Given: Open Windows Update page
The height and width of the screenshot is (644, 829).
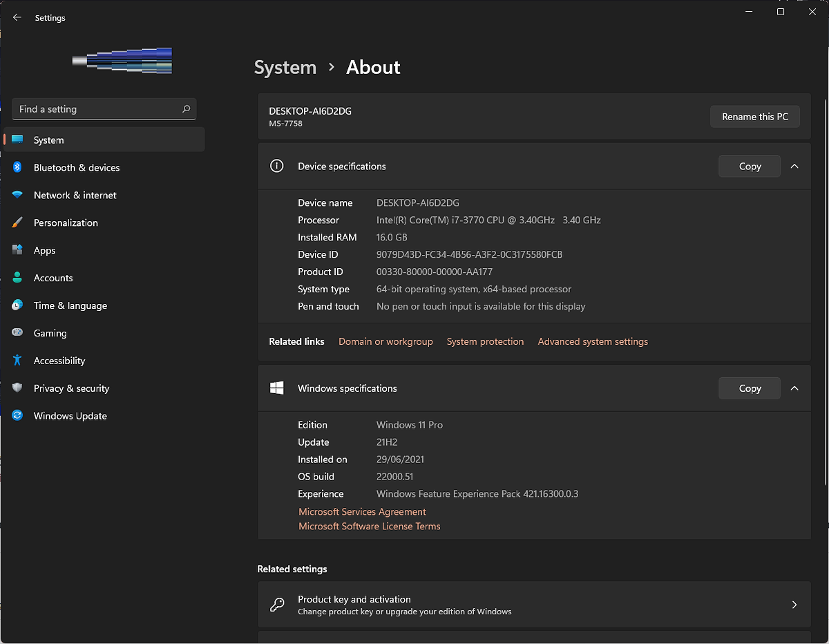Looking at the screenshot, I should (x=104, y=416).
